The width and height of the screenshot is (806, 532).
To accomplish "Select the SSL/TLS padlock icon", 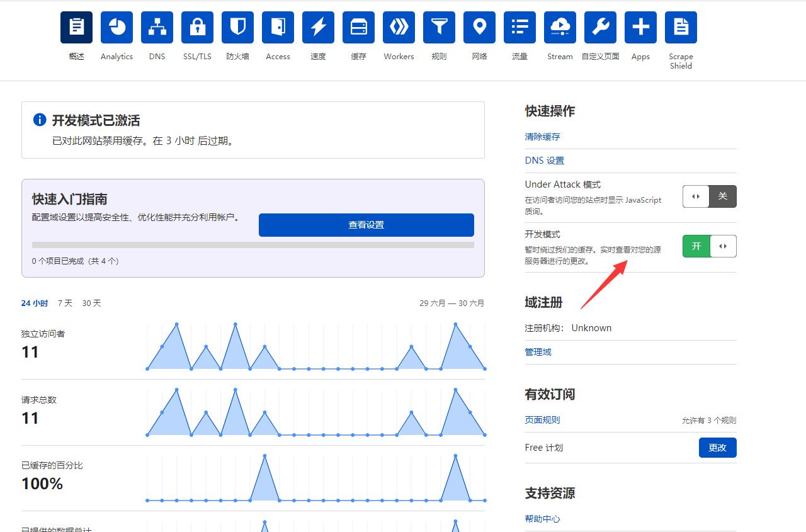I will 197,28.
